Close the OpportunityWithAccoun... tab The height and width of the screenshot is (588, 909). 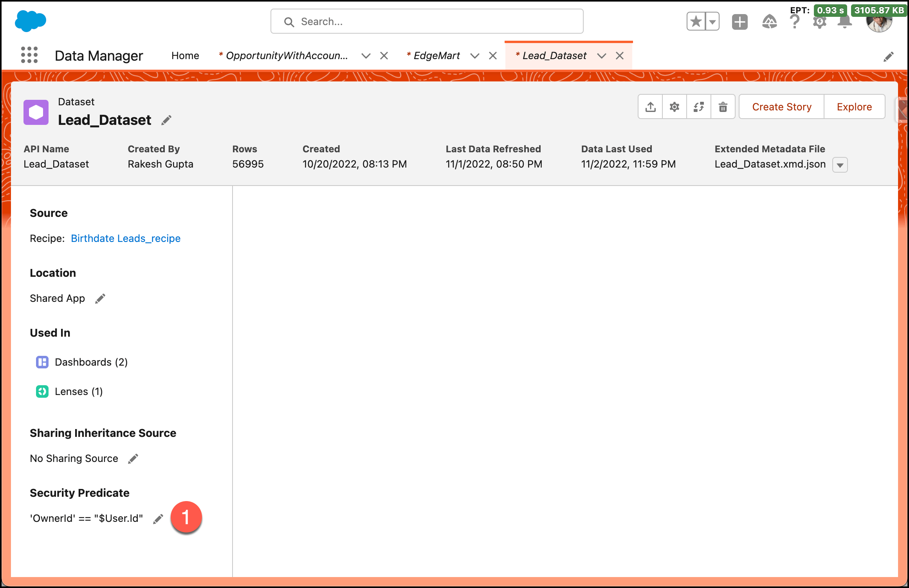pos(384,56)
